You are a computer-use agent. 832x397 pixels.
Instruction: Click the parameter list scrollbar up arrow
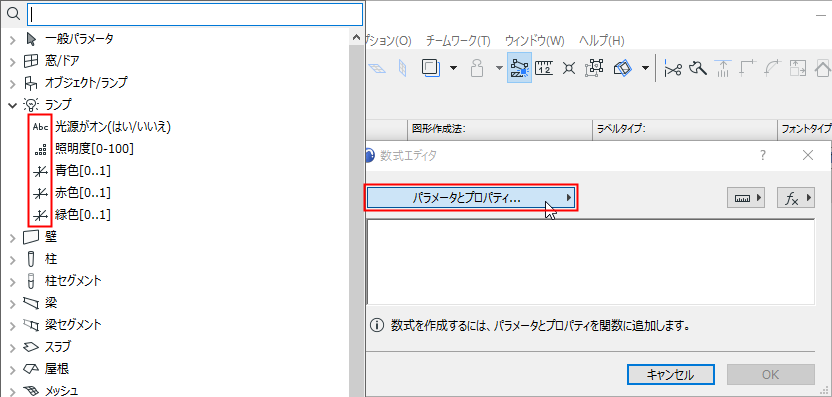click(356, 38)
